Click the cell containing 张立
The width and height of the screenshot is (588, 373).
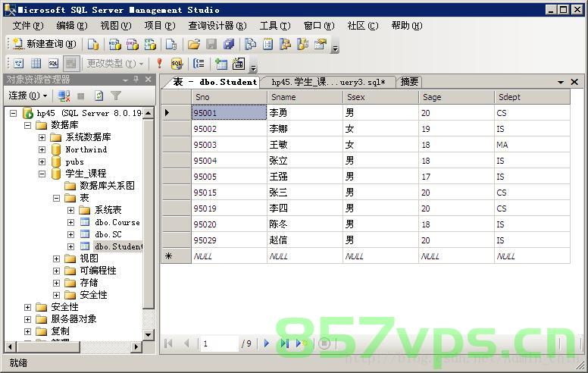pyautogui.click(x=305, y=161)
